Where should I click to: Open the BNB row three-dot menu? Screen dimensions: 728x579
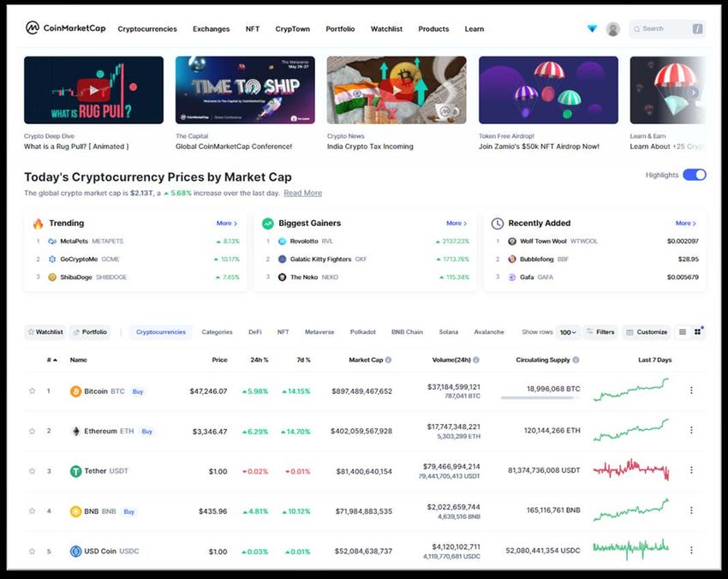[691, 510]
